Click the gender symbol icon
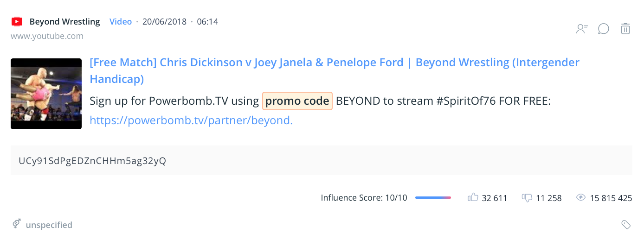 tap(17, 225)
